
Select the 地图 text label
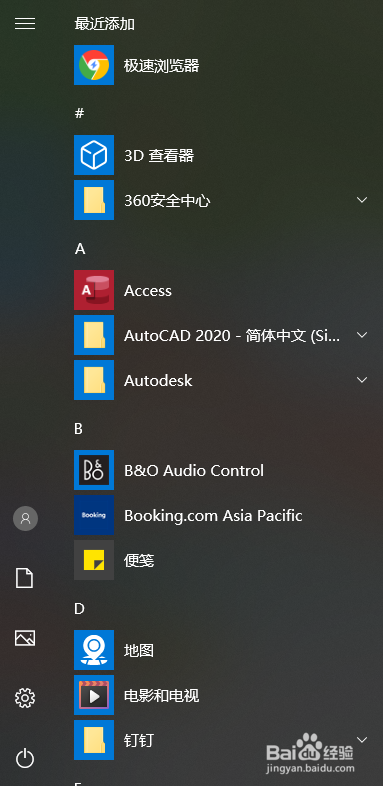point(139,651)
